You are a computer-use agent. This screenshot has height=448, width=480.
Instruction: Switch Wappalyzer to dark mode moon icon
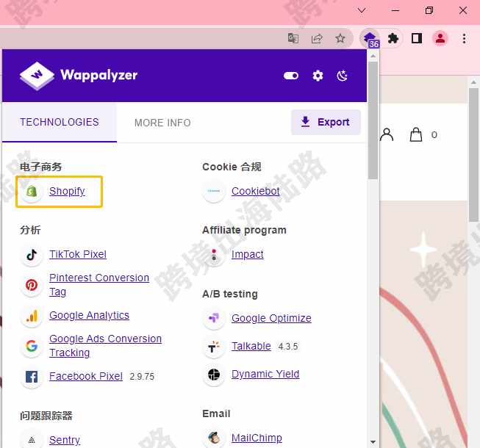pyautogui.click(x=342, y=76)
